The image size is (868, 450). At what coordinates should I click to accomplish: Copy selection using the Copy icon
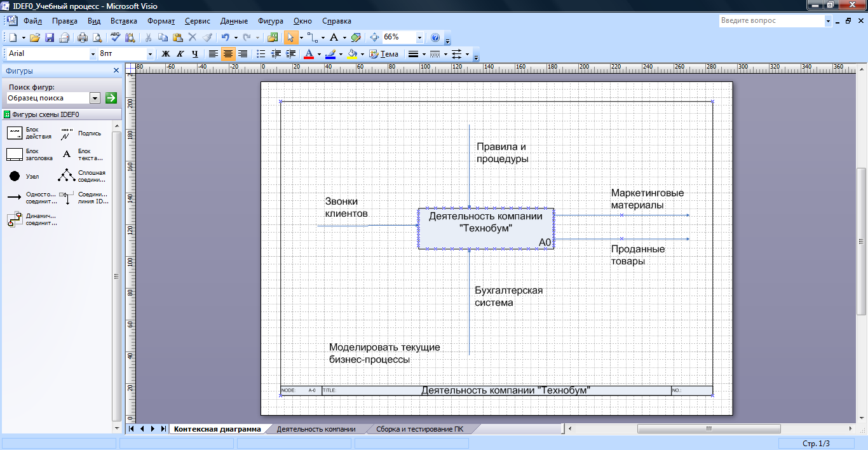pyautogui.click(x=163, y=37)
